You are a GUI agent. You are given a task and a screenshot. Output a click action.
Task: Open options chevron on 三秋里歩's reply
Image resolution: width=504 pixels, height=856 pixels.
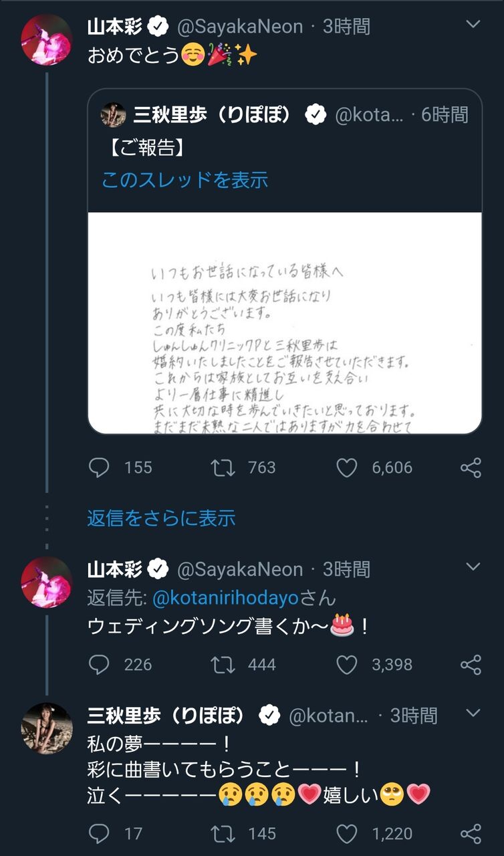(473, 714)
